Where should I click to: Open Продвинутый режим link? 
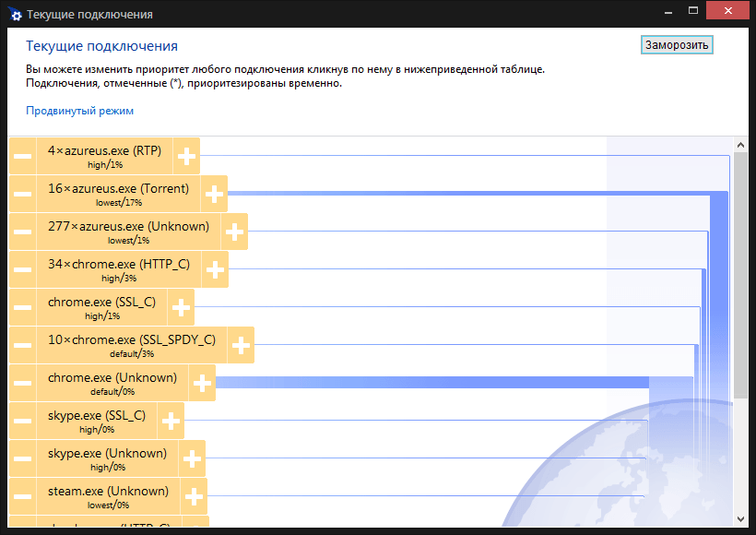pos(79,111)
